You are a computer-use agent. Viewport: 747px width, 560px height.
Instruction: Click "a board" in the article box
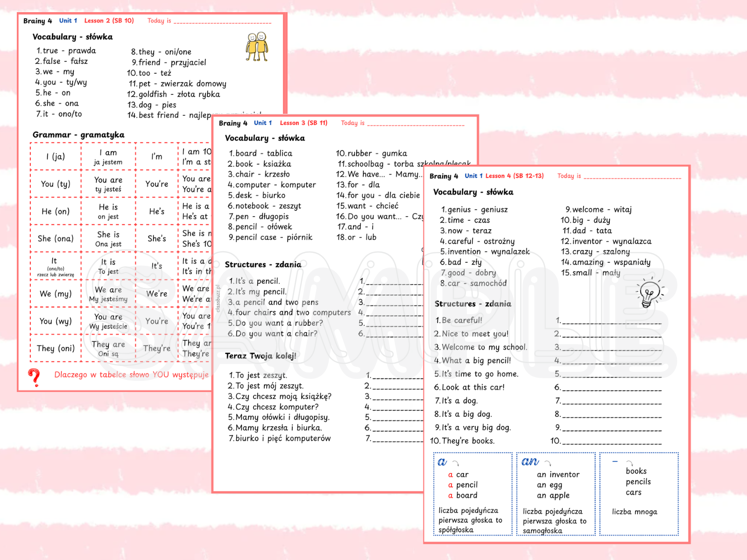(463, 496)
